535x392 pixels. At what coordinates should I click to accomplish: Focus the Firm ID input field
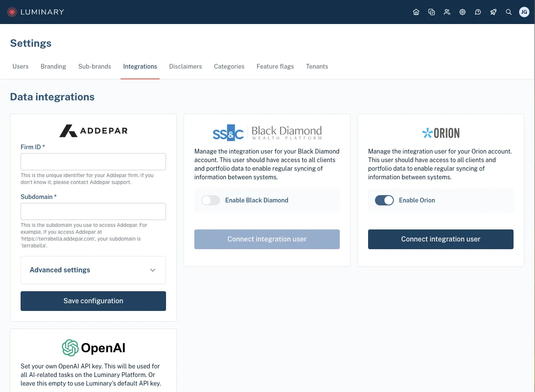[x=93, y=162]
